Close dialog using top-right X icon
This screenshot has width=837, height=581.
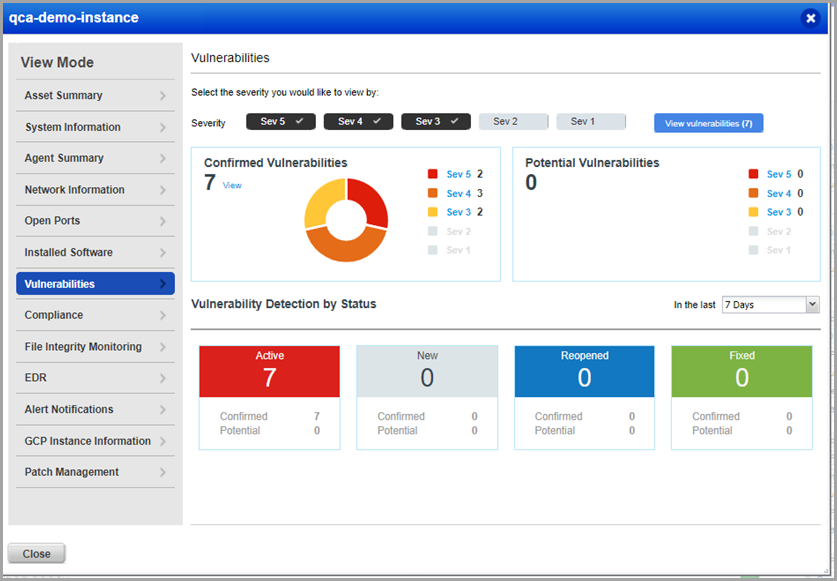tap(809, 18)
